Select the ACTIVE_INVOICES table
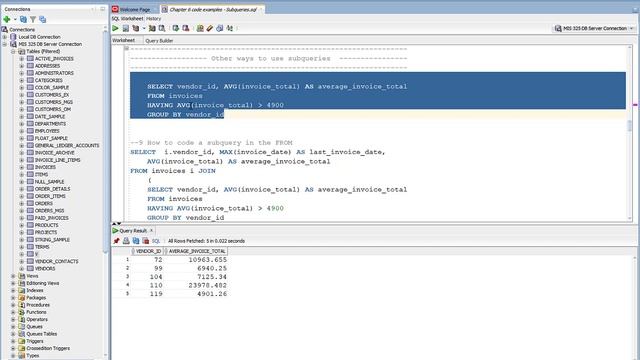 click(x=54, y=59)
